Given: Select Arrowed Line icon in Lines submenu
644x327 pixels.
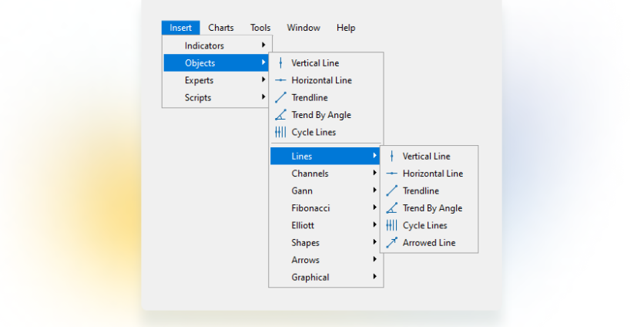Looking at the screenshot, I should (x=391, y=243).
